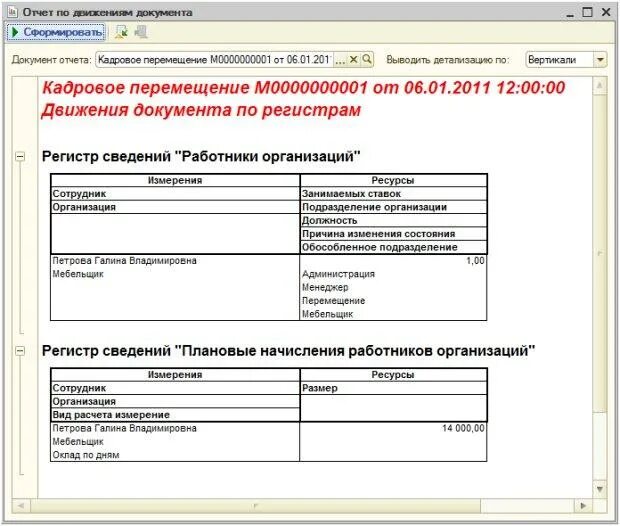Click value Оклад по дням
Screen dimensions: 620x526
click(86, 455)
